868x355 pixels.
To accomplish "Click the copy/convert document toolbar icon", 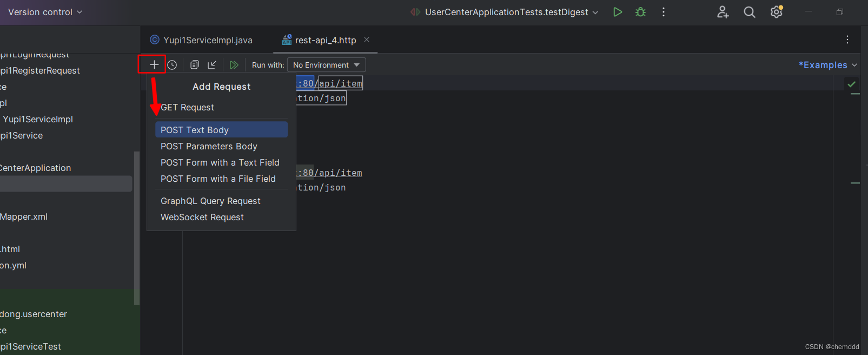I will point(195,65).
